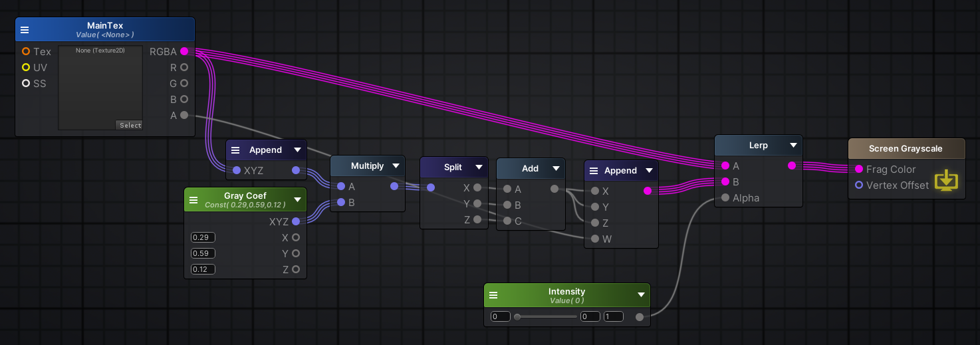Expand the Multiply node dropdown arrow
This screenshot has width=980, height=345.
point(396,166)
